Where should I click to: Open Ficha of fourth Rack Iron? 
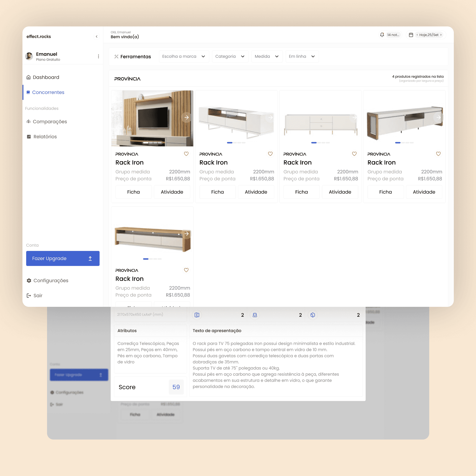(x=386, y=192)
